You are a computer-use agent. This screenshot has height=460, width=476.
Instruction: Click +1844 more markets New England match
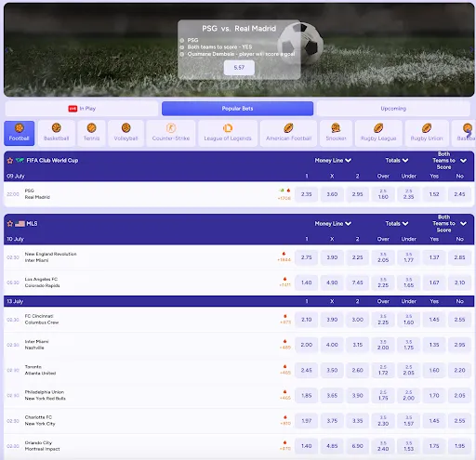click(284, 260)
